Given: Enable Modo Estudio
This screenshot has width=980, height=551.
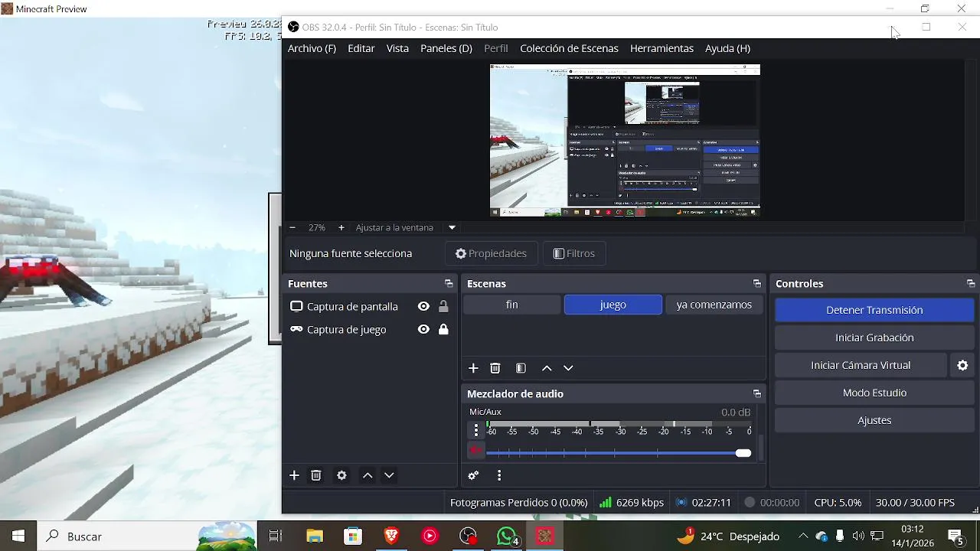Looking at the screenshot, I should (x=874, y=393).
